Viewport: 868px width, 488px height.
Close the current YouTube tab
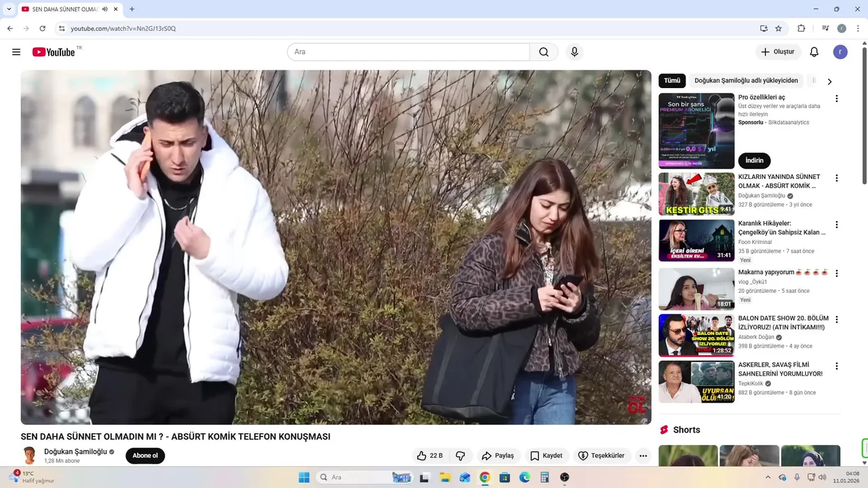tap(115, 9)
